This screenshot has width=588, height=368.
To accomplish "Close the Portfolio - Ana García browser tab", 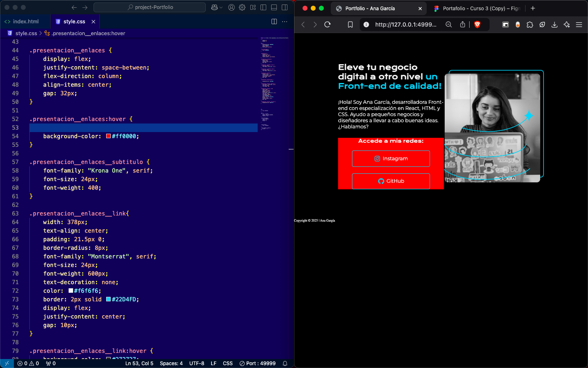I will (420, 8).
